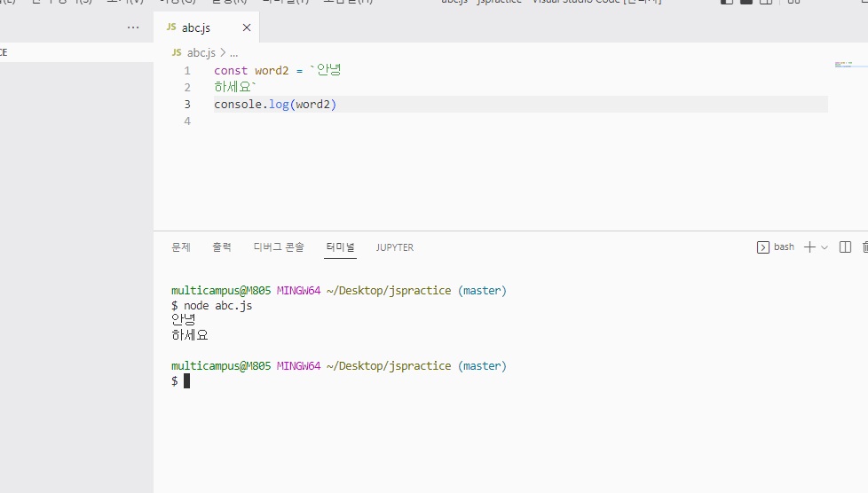Click line number 3 in the gutter

[187, 104]
